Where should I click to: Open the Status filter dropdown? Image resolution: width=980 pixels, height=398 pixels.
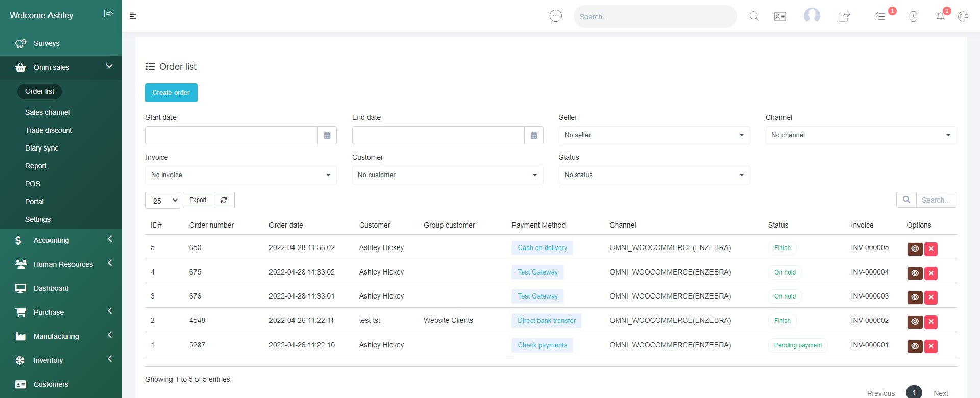coord(654,175)
